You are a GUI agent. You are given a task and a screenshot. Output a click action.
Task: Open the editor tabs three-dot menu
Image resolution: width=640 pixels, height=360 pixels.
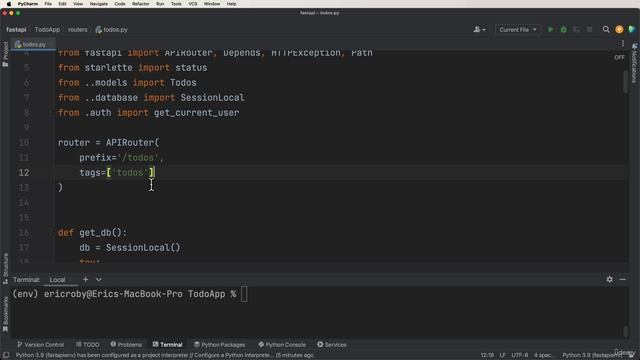click(623, 44)
